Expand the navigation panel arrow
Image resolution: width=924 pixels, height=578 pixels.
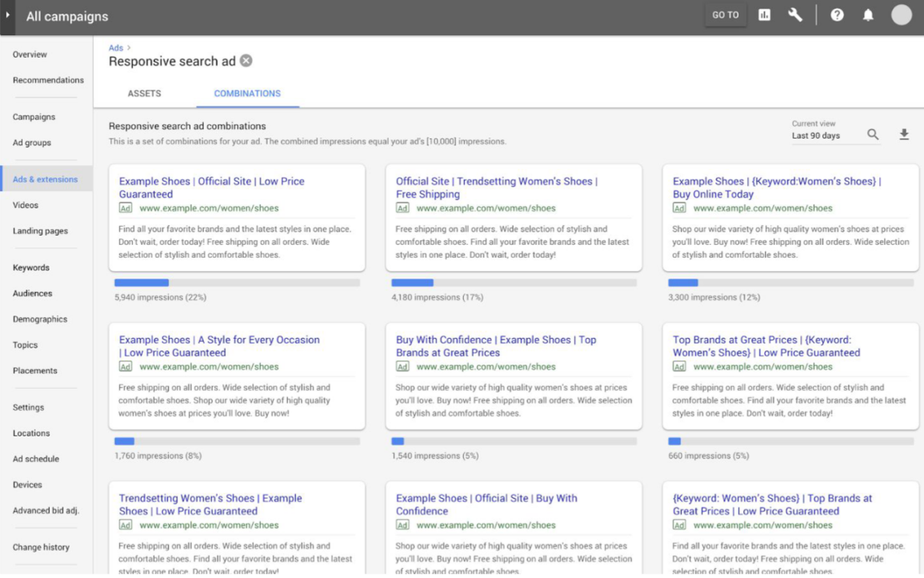click(8, 16)
